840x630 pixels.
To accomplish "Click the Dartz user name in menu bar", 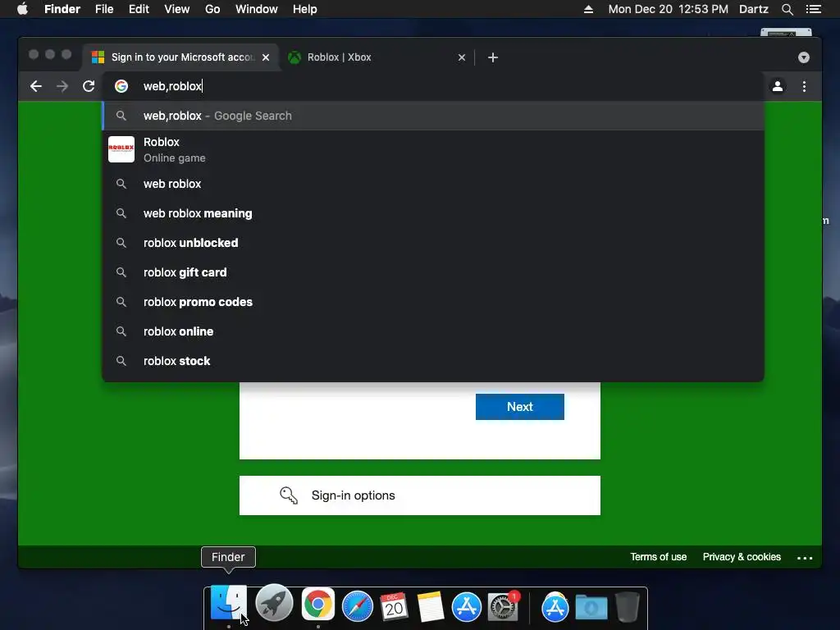I will tap(753, 9).
